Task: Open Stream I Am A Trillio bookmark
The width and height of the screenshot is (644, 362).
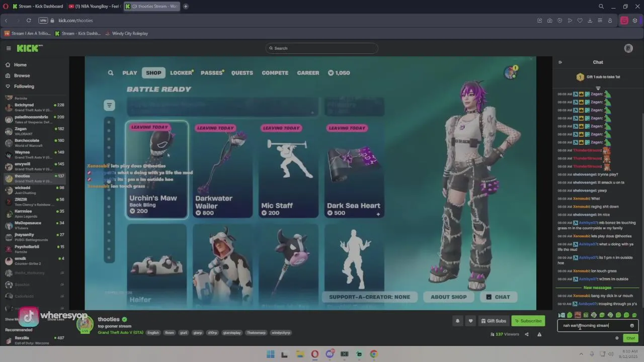Action: pos(28,34)
